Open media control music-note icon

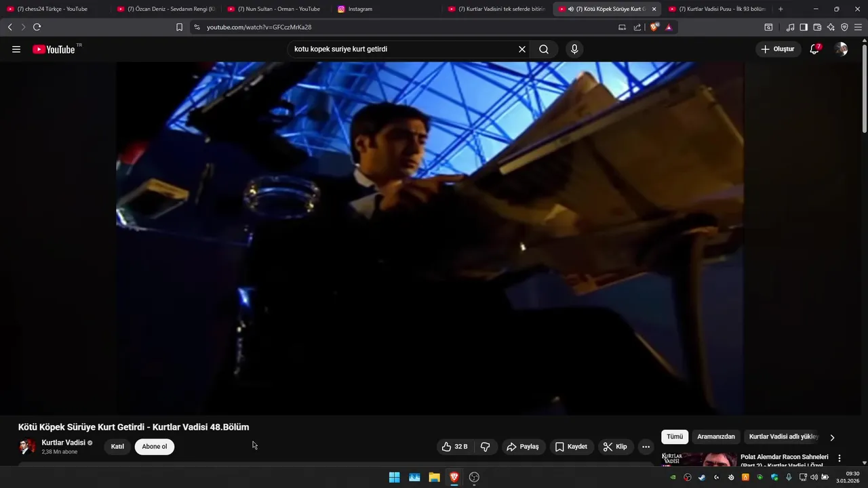coord(790,27)
